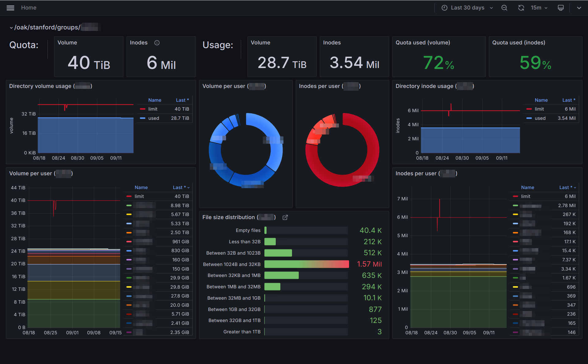
Task: Select the 267 K inode legend row
Action: [x=544, y=214]
